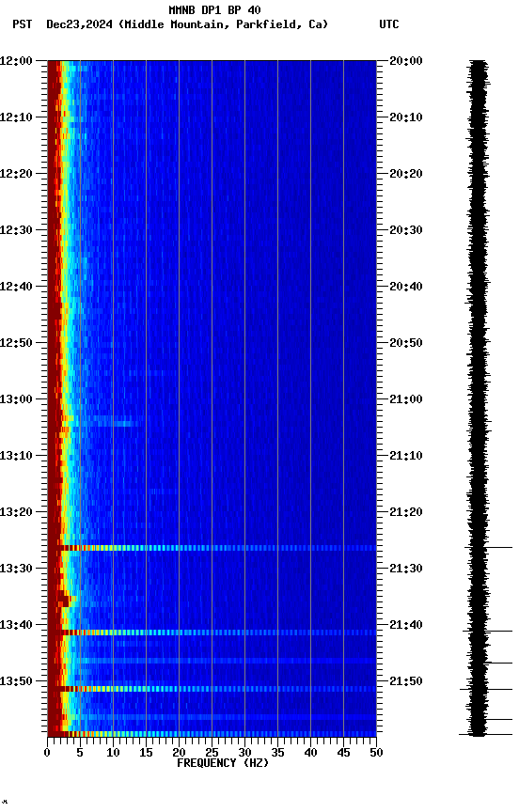This screenshot has width=519, height=812.
Task: Click the 20:10 UTC time label
Action: tap(406, 117)
